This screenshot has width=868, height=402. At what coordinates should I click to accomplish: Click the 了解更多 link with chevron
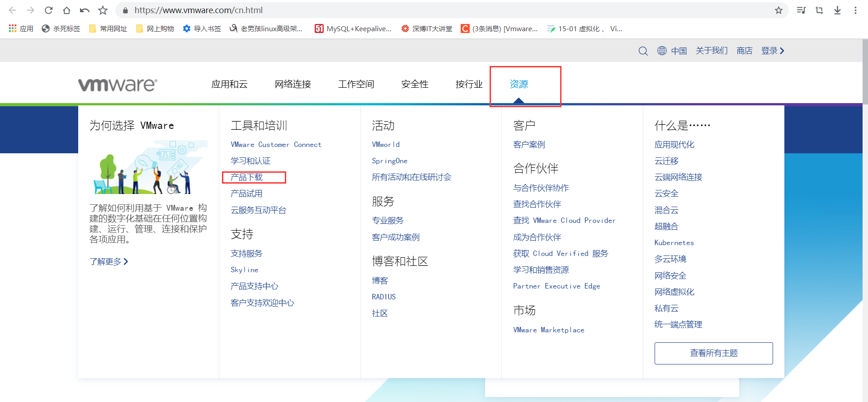pos(109,261)
